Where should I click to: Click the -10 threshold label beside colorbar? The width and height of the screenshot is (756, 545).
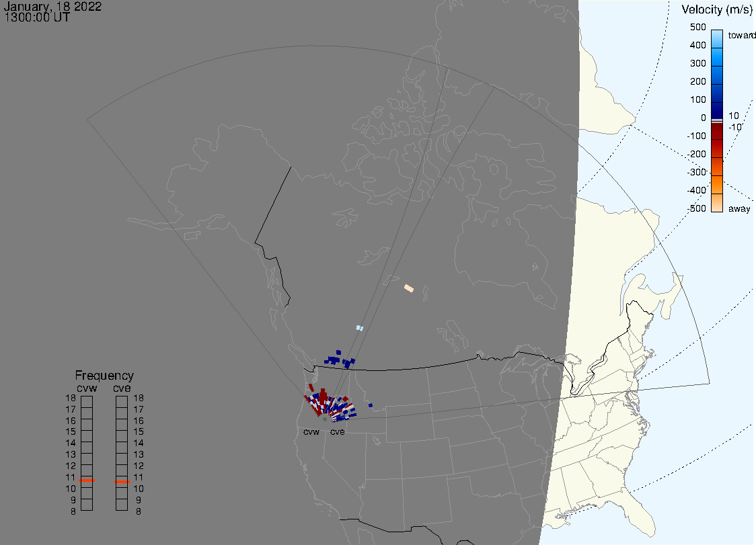tap(734, 127)
